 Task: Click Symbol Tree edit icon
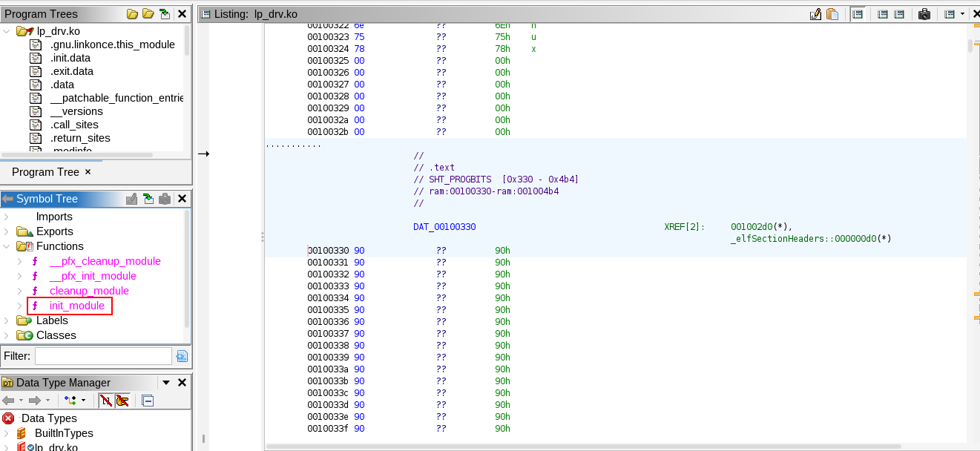coord(132,199)
